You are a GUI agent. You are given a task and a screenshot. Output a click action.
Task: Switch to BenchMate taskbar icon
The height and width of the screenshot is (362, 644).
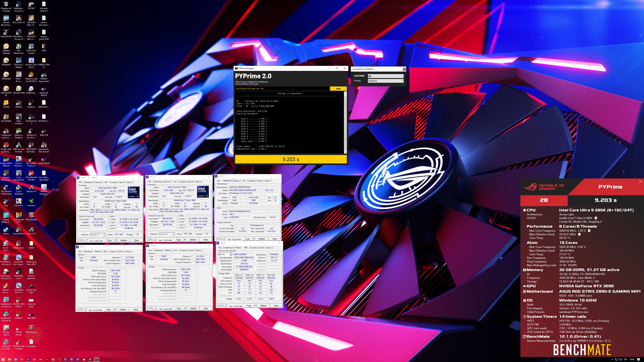click(x=90, y=359)
